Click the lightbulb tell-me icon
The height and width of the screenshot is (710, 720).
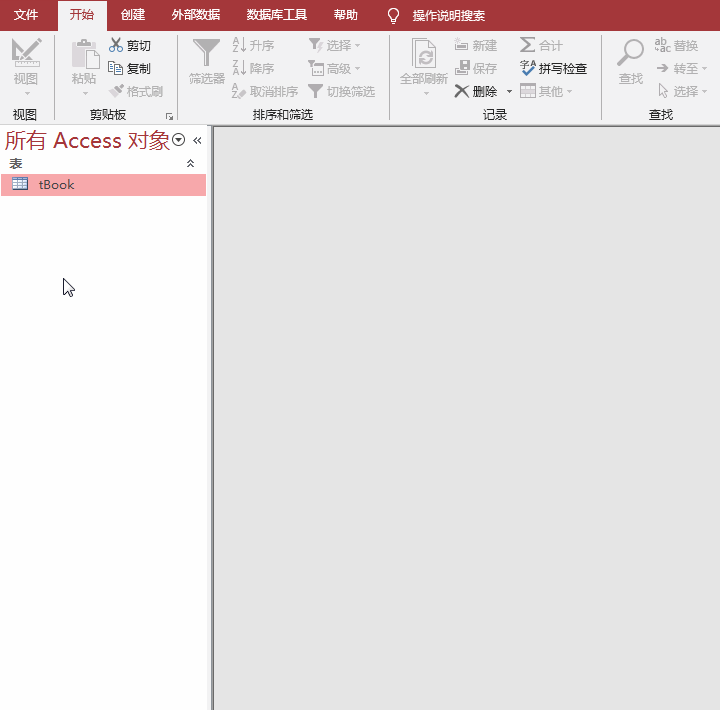(x=393, y=16)
